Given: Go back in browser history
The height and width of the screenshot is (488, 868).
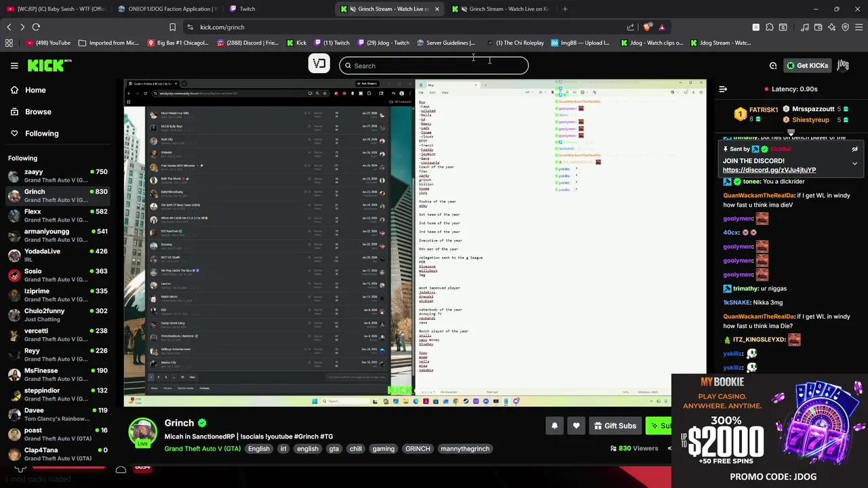Looking at the screenshot, I should [x=9, y=27].
